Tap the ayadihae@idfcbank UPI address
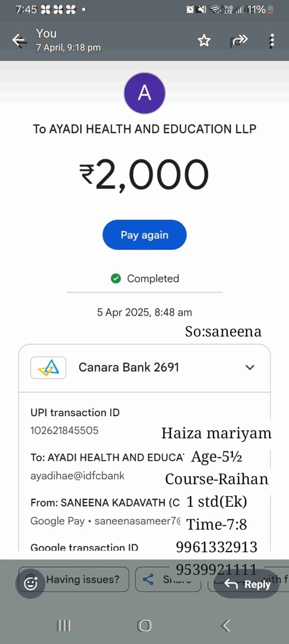289x644 pixels. [77, 476]
